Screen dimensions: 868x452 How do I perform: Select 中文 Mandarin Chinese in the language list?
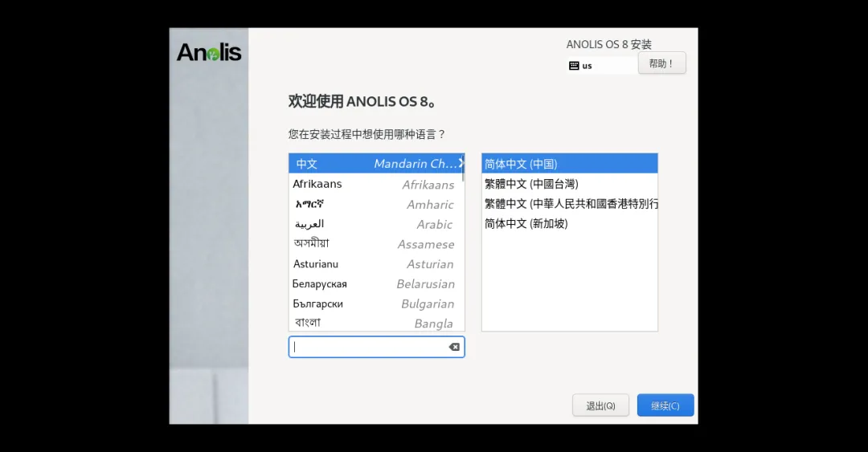(376, 164)
